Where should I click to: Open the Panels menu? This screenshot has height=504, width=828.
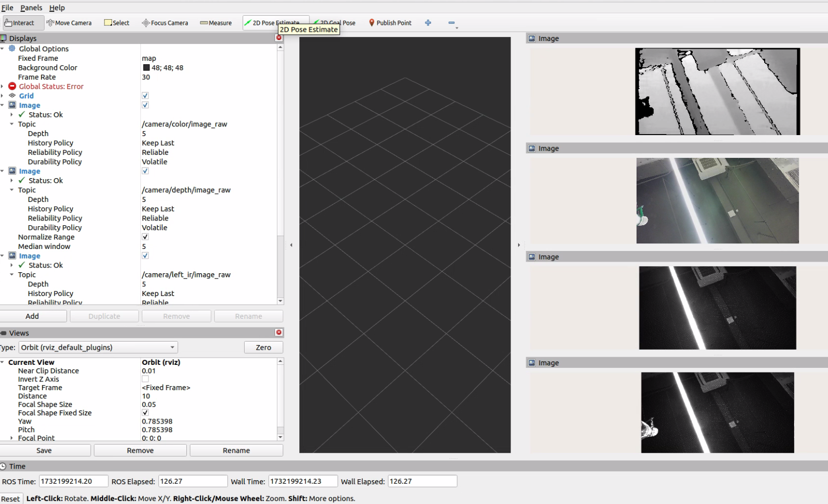[31, 8]
